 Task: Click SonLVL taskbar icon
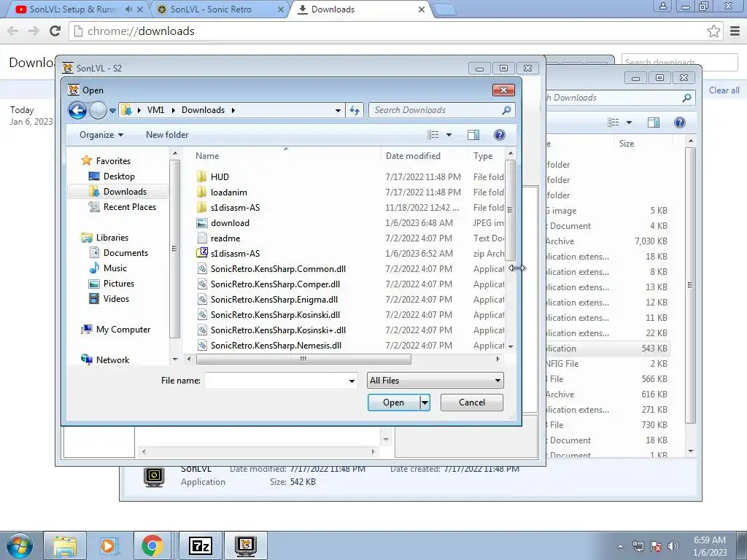(x=246, y=545)
